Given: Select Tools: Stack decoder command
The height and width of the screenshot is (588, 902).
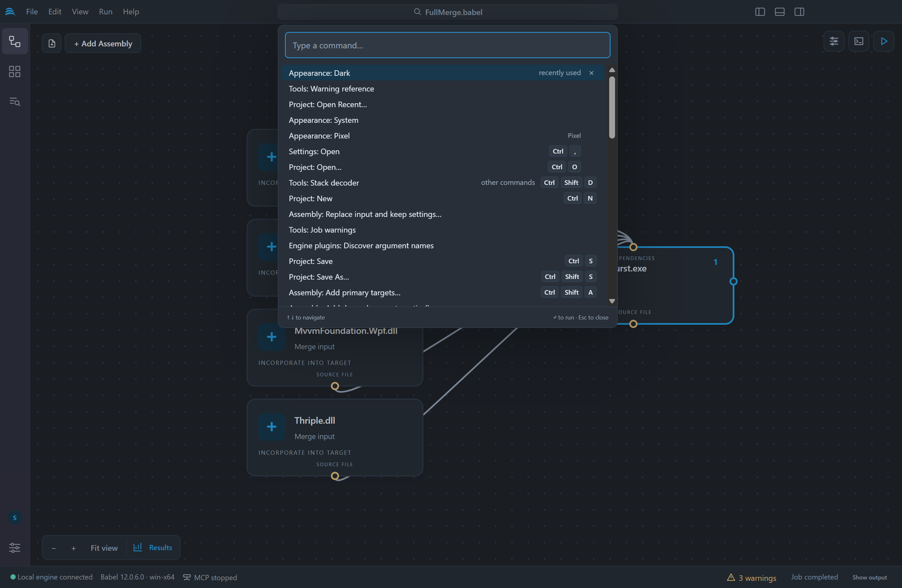Looking at the screenshot, I should tap(442, 183).
